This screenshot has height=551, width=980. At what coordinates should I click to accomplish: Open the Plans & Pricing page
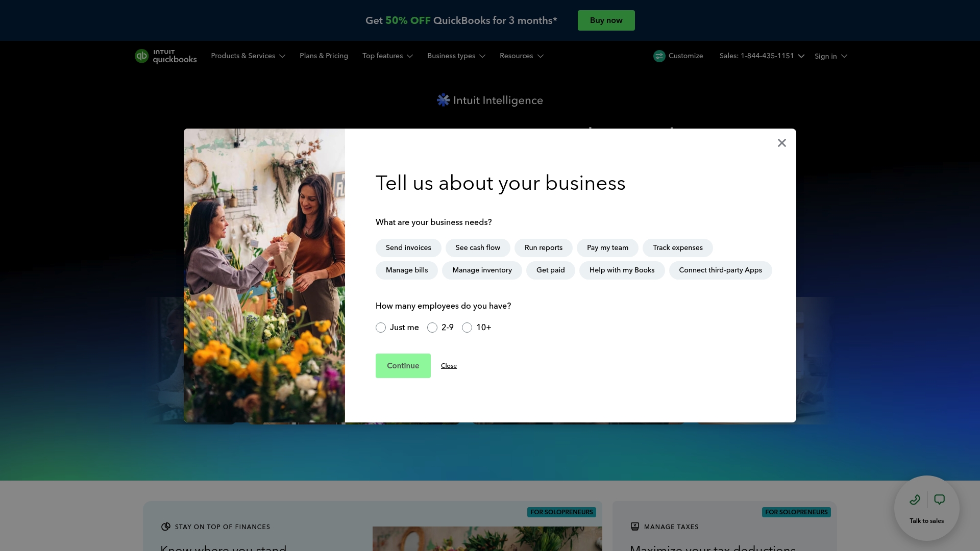[x=324, y=56]
